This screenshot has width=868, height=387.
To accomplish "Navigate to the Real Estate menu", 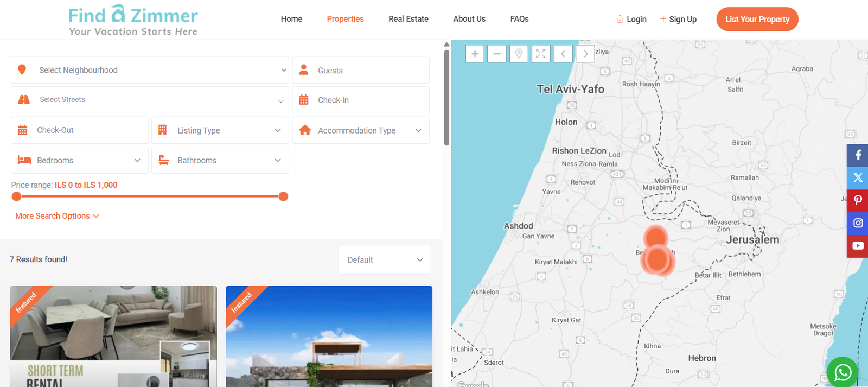I will 409,19.
